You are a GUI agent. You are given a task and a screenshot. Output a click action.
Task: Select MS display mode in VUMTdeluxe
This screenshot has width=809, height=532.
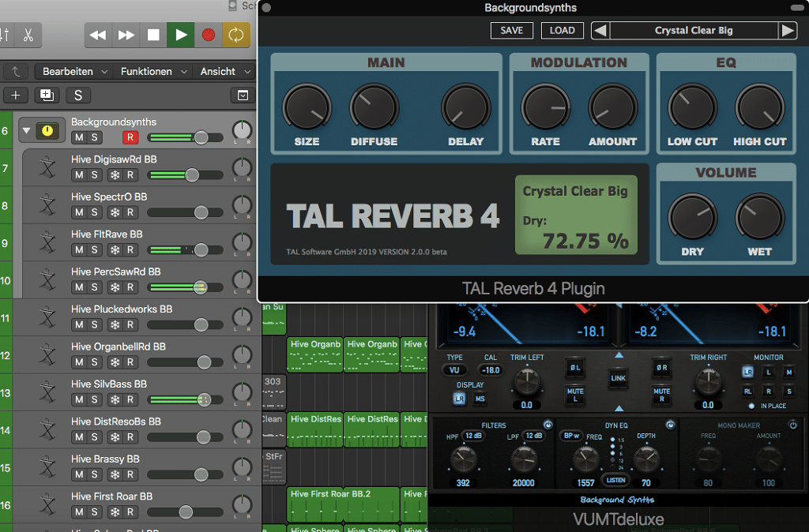480,399
